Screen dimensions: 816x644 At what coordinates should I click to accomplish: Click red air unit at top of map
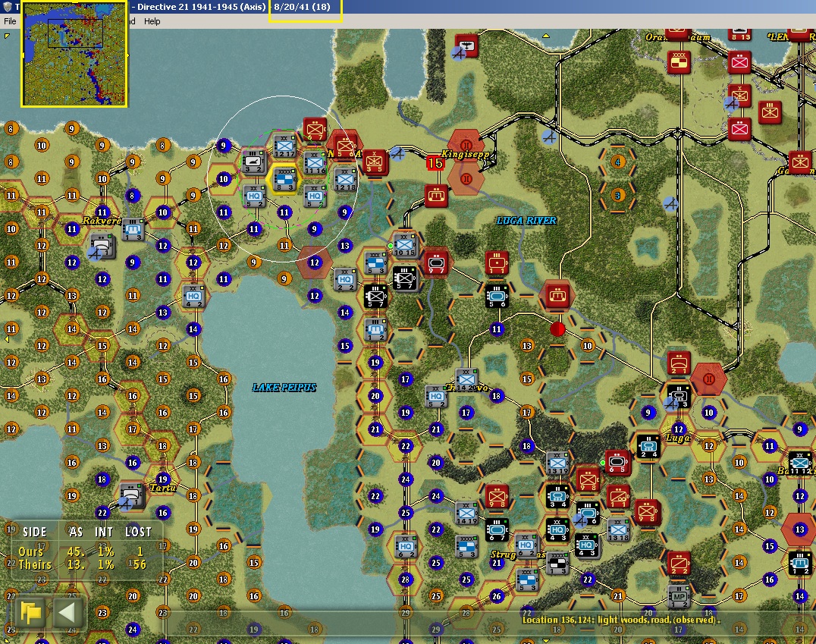click(467, 46)
